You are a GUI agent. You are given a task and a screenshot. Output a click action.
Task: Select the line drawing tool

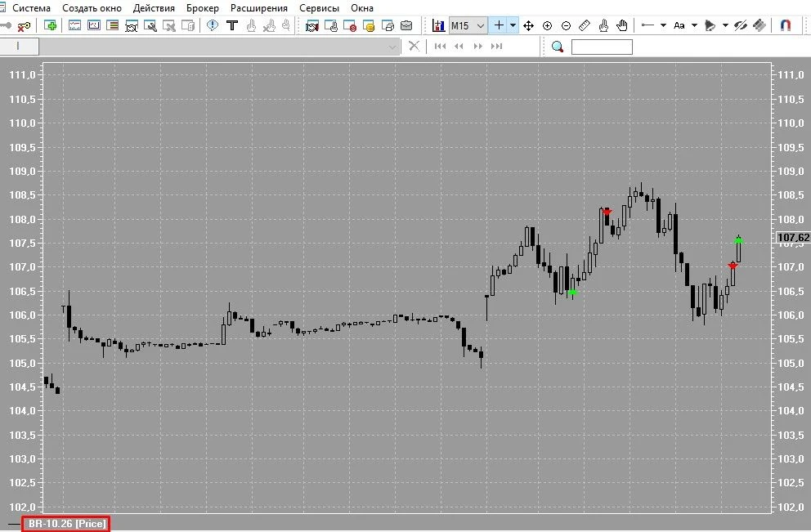(x=647, y=25)
